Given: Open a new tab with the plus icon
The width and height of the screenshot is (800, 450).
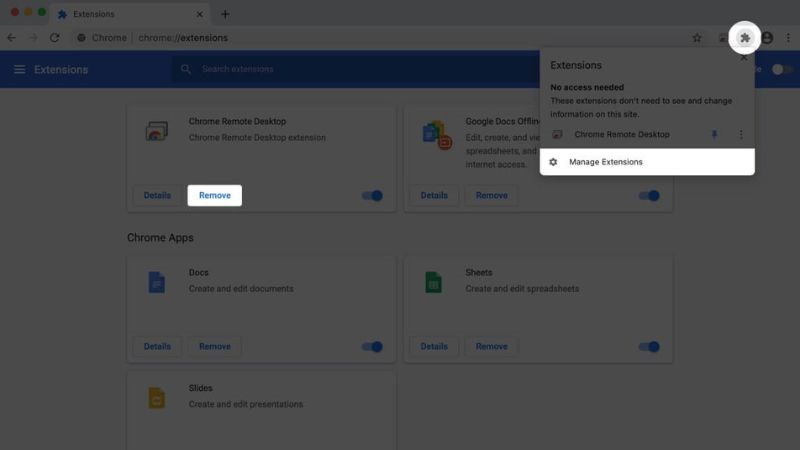Looking at the screenshot, I should point(225,14).
